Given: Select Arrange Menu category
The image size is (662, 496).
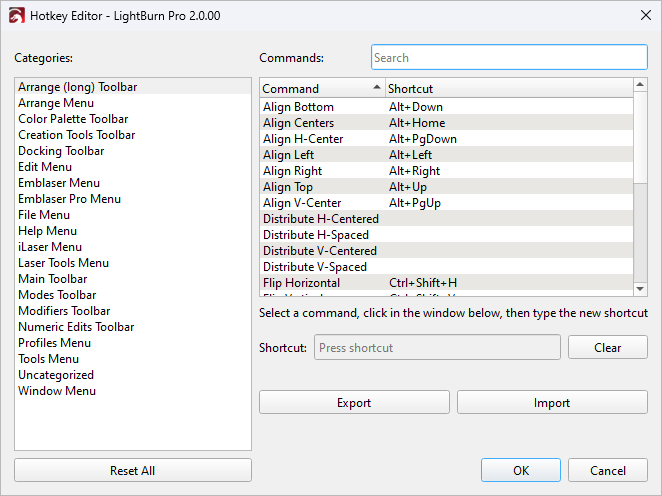Looking at the screenshot, I should point(56,103).
